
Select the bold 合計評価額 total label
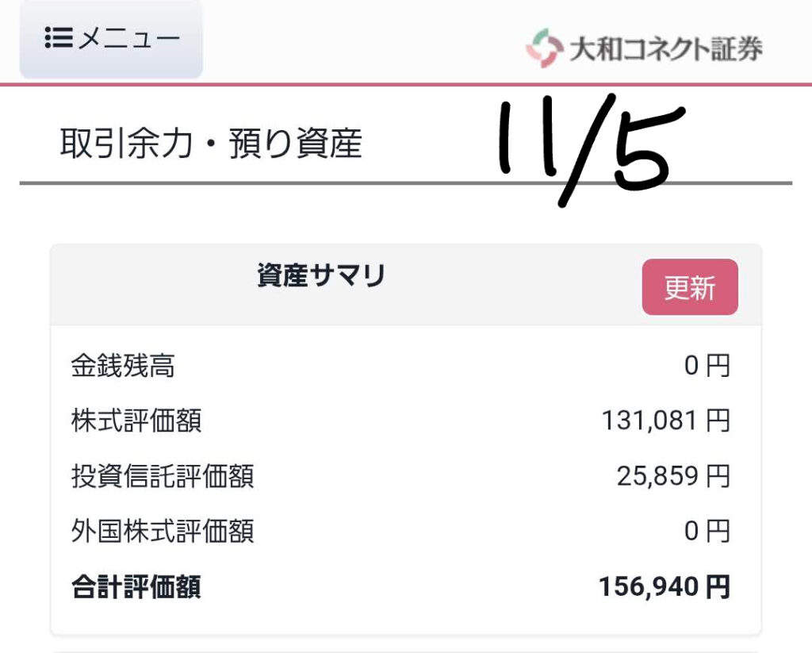tap(136, 588)
